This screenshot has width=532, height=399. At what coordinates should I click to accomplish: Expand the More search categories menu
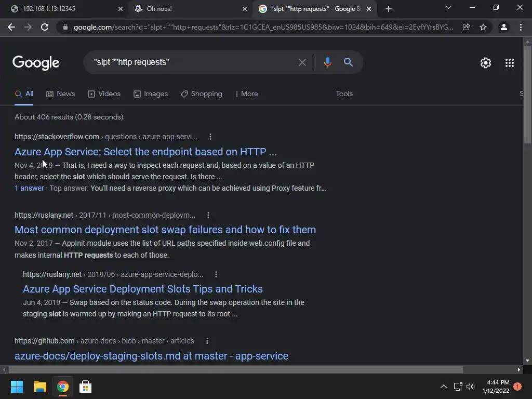pyautogui.click(x=247, y=94)
